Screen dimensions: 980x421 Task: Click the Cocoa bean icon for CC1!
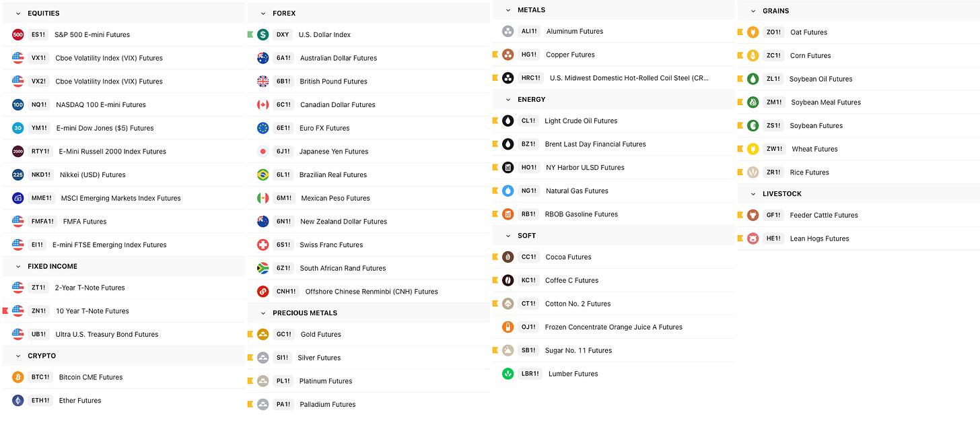pyautogui.click(x=508, y=257)
